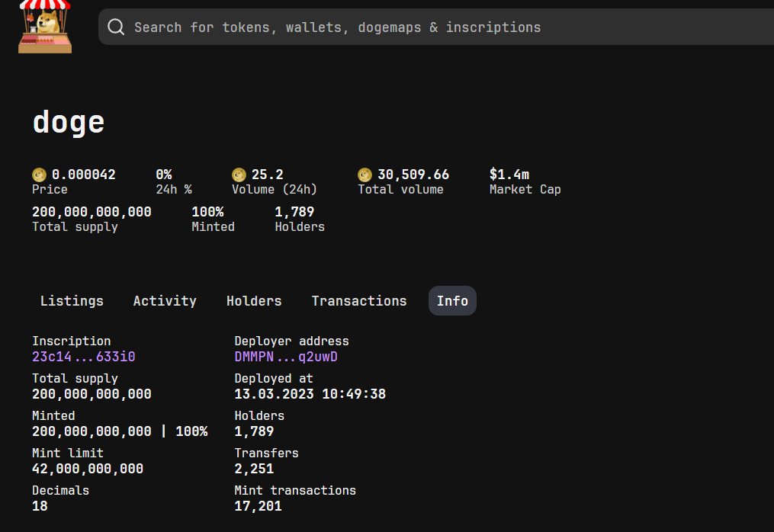Click the Decimals value 18
The image size is (774, 532).
(x=40, y=506)
